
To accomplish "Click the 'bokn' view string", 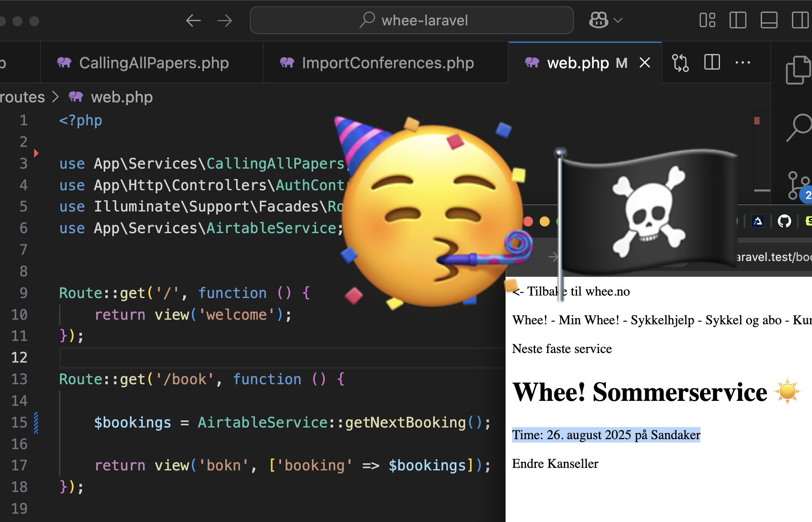I will coord(224,465).
